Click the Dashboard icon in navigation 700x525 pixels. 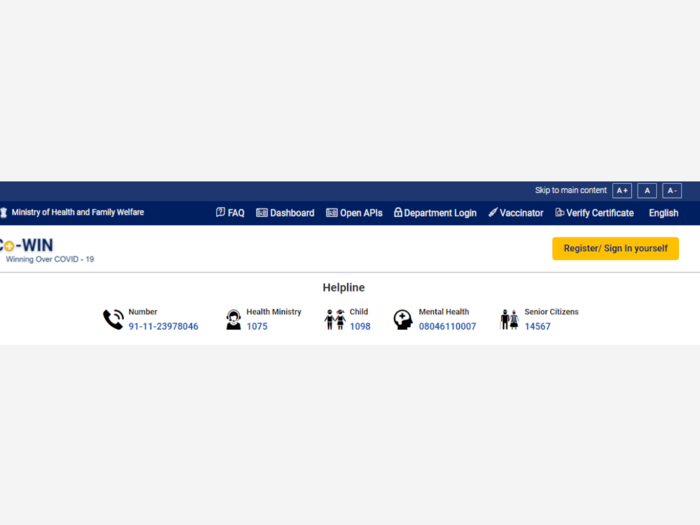coord(262,212)
